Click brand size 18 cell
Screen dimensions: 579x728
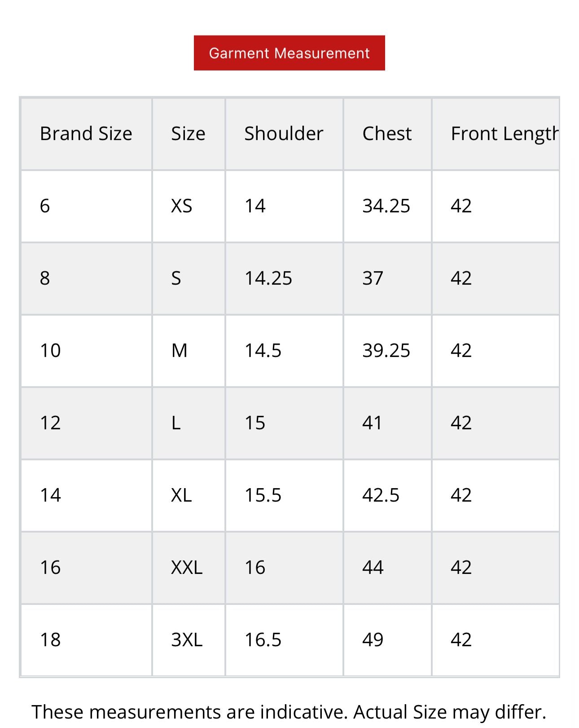click(x=50, y=640)
